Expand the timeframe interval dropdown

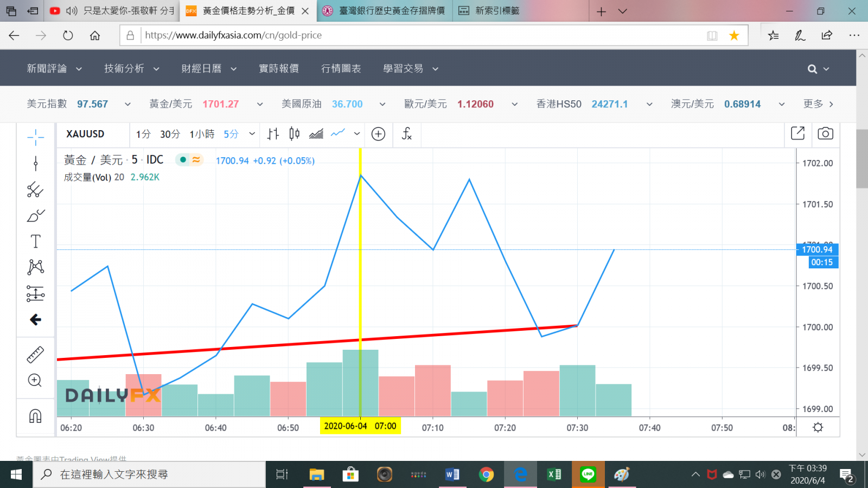coord(252,134)
